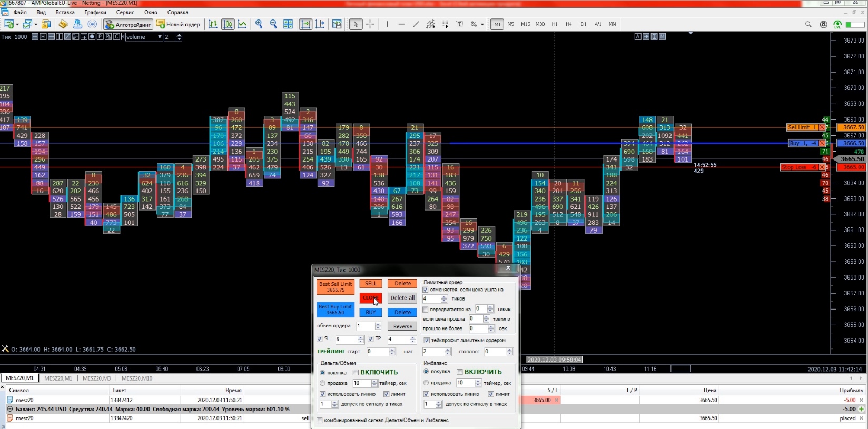Screen dimensions: 868x429
Task: Click the объем ордера input field
Action: 365,326
